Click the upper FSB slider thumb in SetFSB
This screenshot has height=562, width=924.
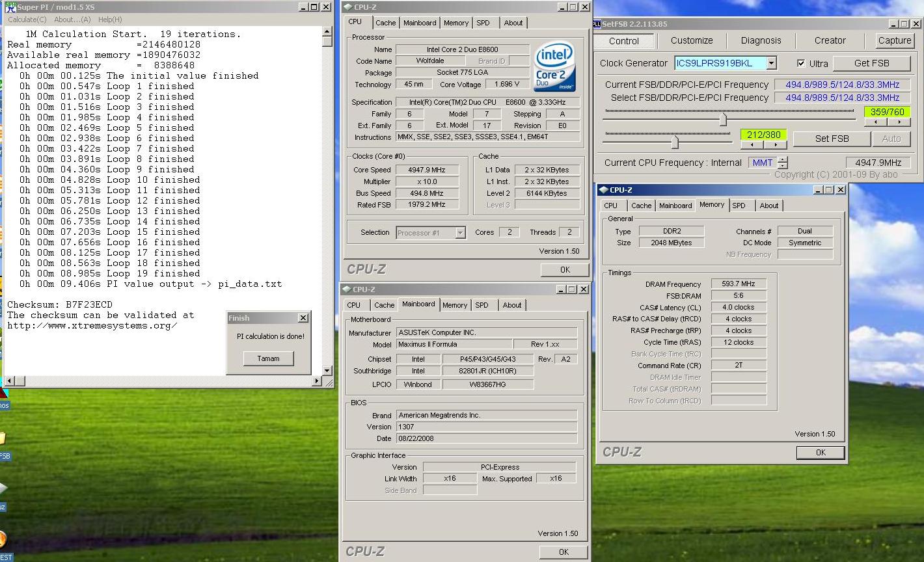723,119
